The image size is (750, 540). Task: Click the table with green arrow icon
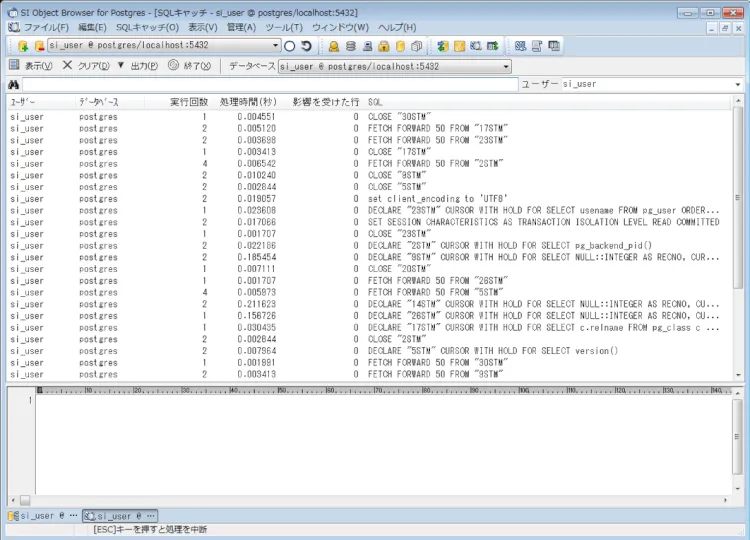tap(492, 46)
